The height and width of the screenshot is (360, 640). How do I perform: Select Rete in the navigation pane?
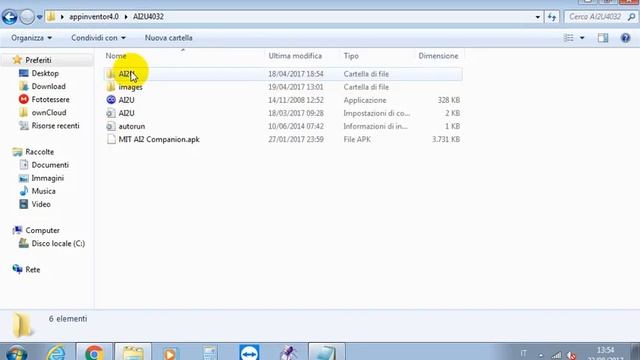click(32, 269)
